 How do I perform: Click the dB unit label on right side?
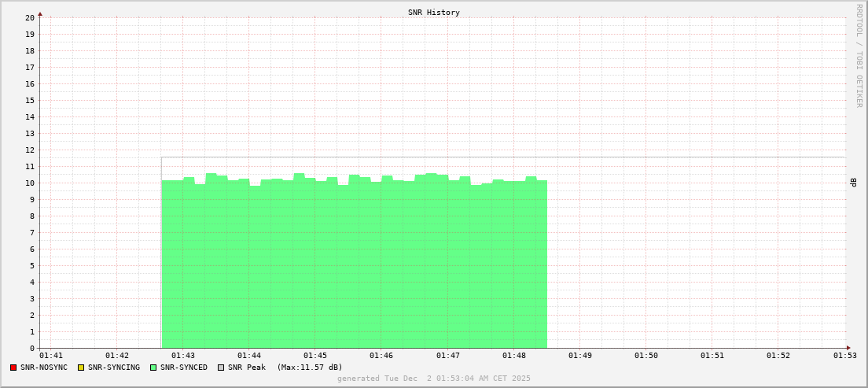click(x=853, y=183)
